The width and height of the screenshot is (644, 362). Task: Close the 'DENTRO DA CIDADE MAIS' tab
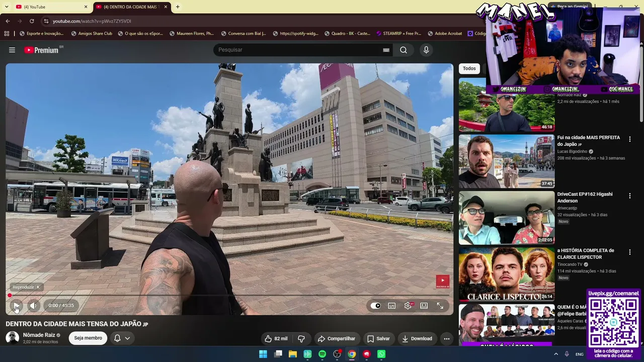click(165, 7)
